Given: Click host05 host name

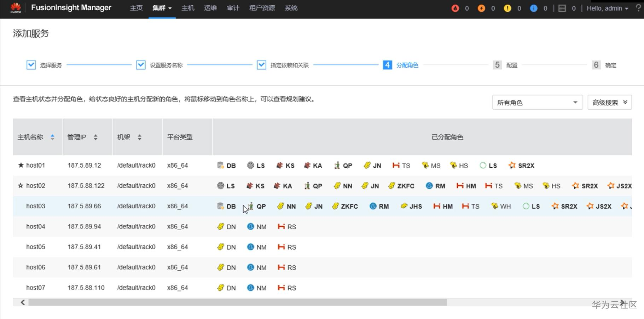Looking at the screenshot, I should (36, 247).
